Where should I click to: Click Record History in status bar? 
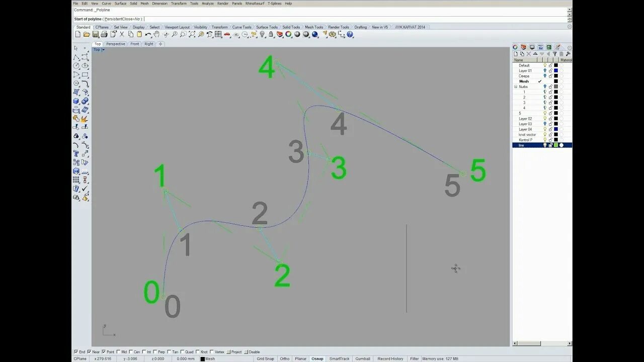[390, 358]
